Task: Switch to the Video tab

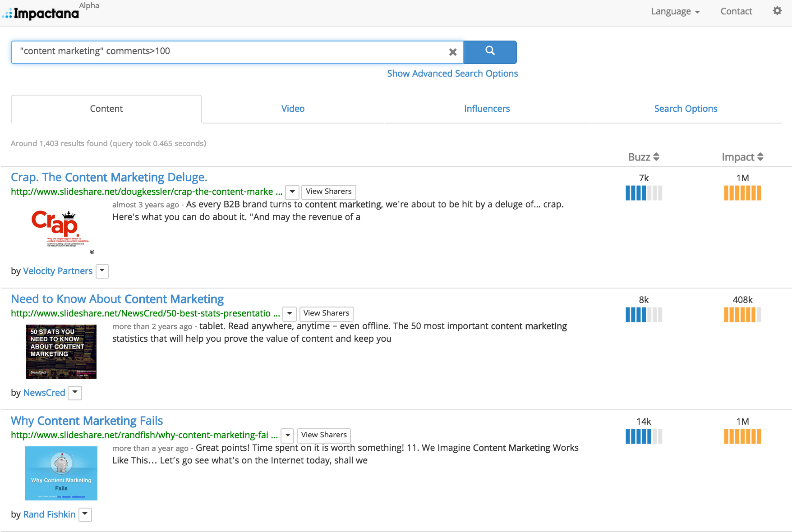Action: (x=293, y=109)
